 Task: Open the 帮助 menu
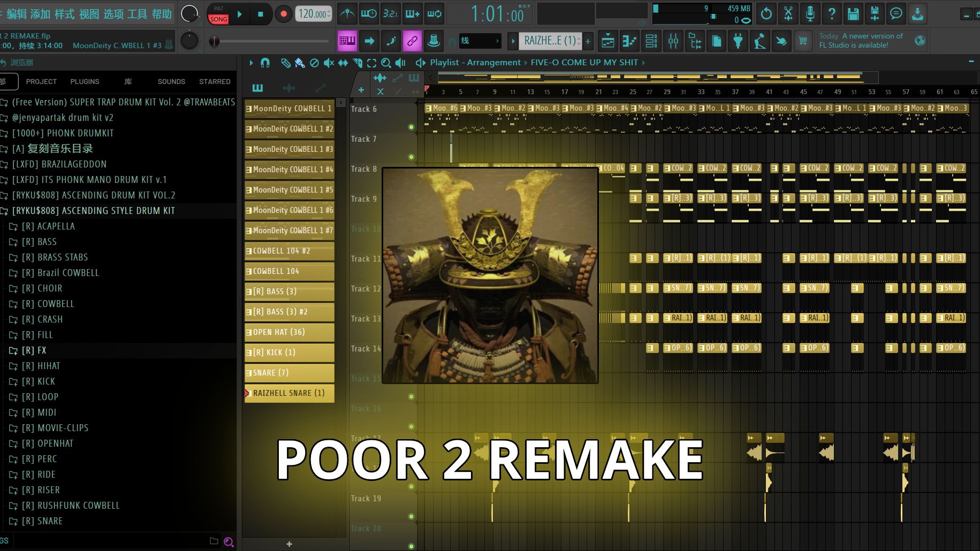[161, 14]
